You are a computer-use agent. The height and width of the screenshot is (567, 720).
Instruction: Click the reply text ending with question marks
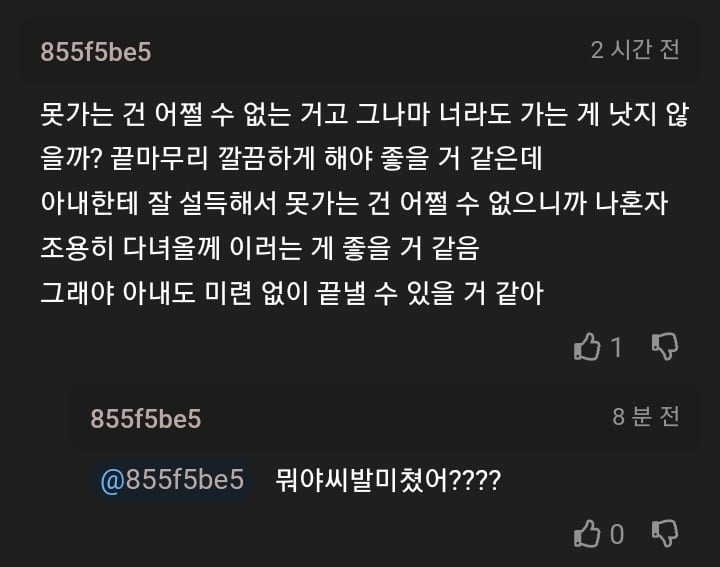(387, 481)
